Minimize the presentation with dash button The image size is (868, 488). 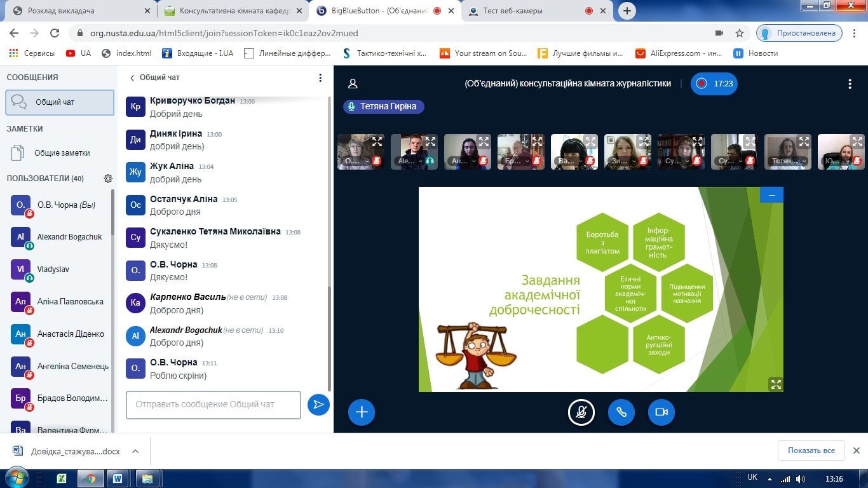point(771,195)
